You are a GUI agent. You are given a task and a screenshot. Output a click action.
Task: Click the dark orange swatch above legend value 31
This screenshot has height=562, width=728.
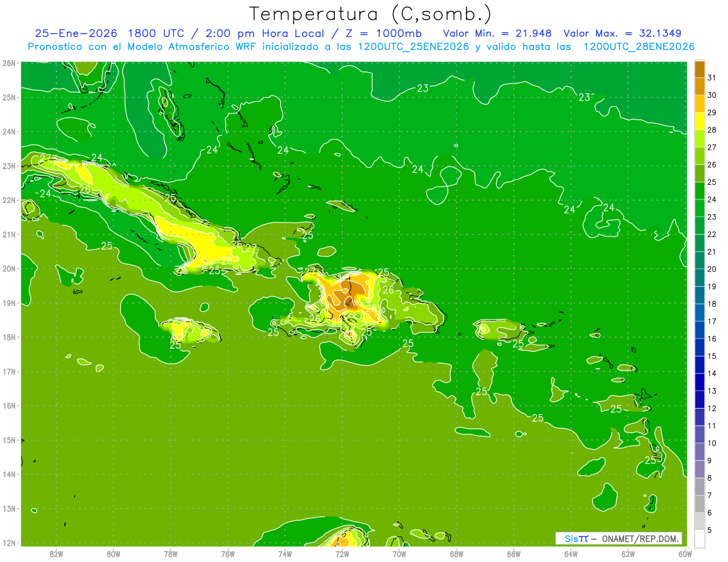[x=699, y=69]
